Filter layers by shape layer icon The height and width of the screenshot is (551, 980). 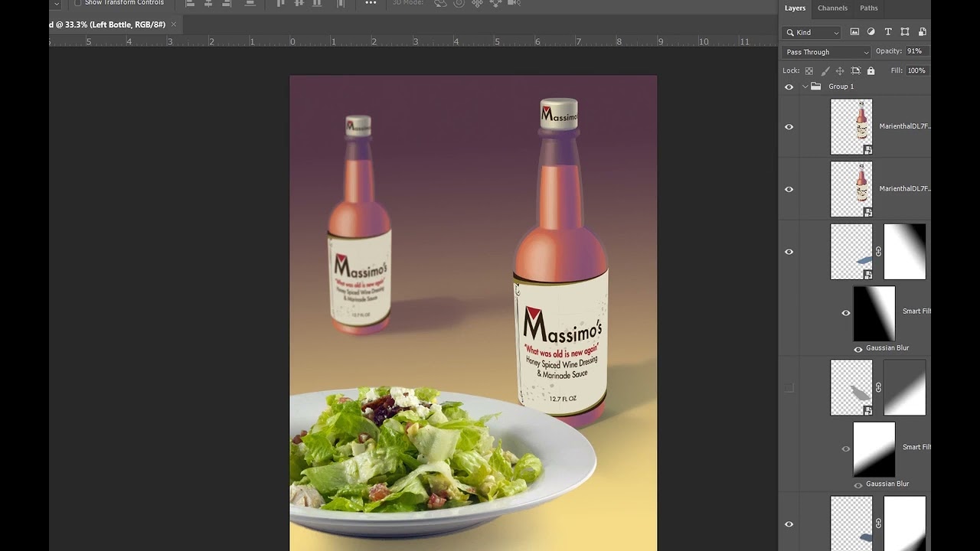[x=905, y=32]
